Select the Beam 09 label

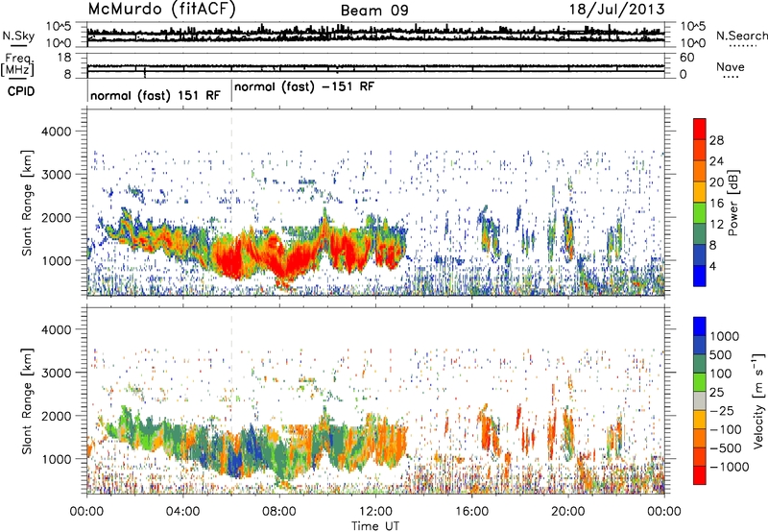(374, 11)
